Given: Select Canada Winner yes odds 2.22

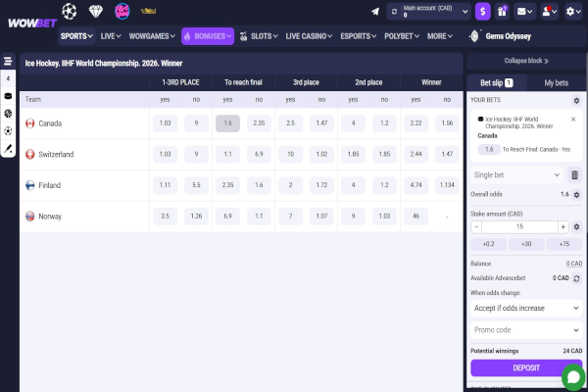Looking at the screenshot, I should click(x=416, y=123).
